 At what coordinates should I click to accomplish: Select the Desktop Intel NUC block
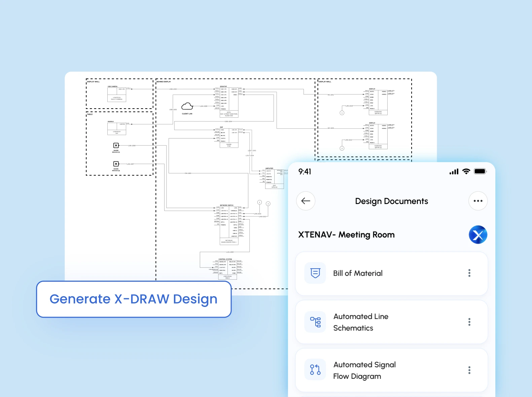(x=229, y=102)
